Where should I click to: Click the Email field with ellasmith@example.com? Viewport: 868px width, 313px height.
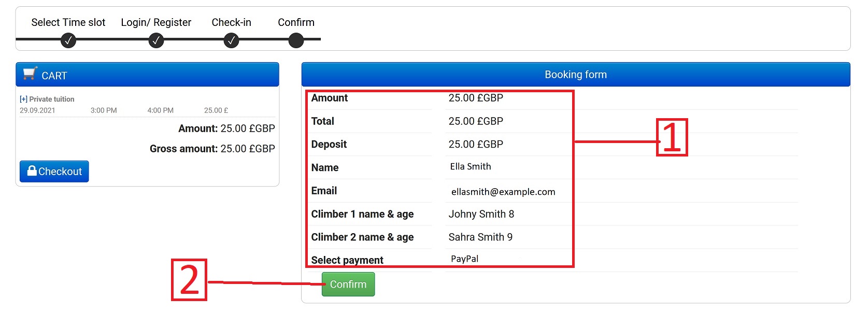(x=503, y=192)
